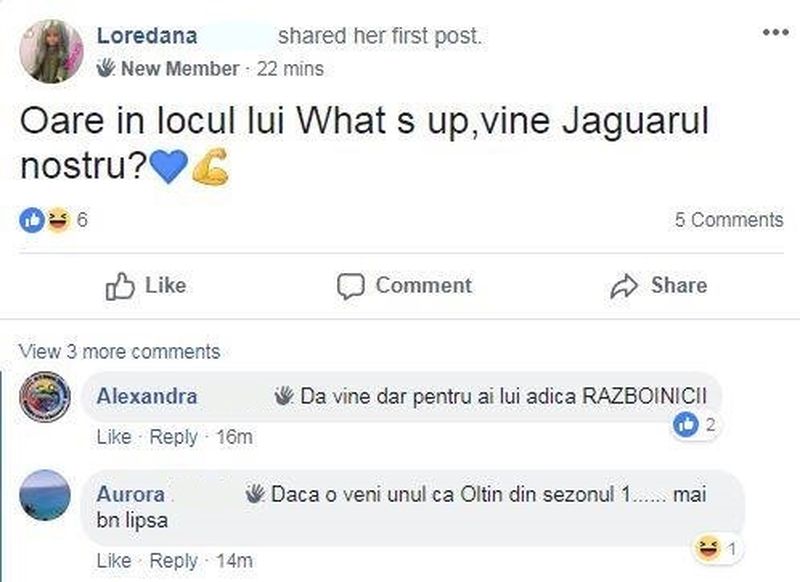The height and width of the screenshot is (582, 800).
Task: Share the post using Share button
Action: [658, 286]
